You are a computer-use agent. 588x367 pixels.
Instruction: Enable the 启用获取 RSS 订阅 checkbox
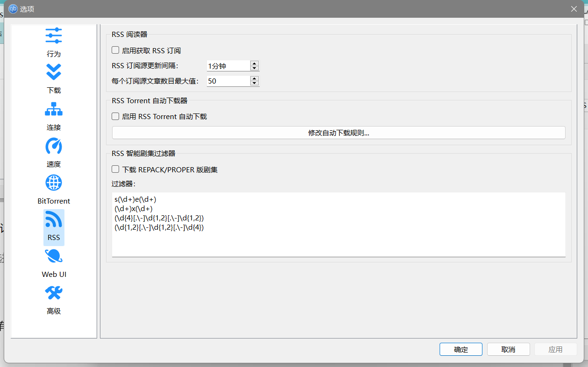click(x=115, y=50)
